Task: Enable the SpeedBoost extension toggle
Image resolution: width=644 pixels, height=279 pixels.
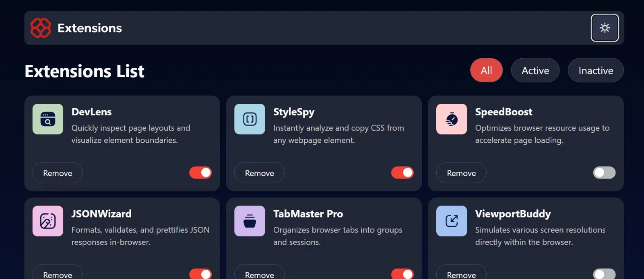Action: [604, 172]
